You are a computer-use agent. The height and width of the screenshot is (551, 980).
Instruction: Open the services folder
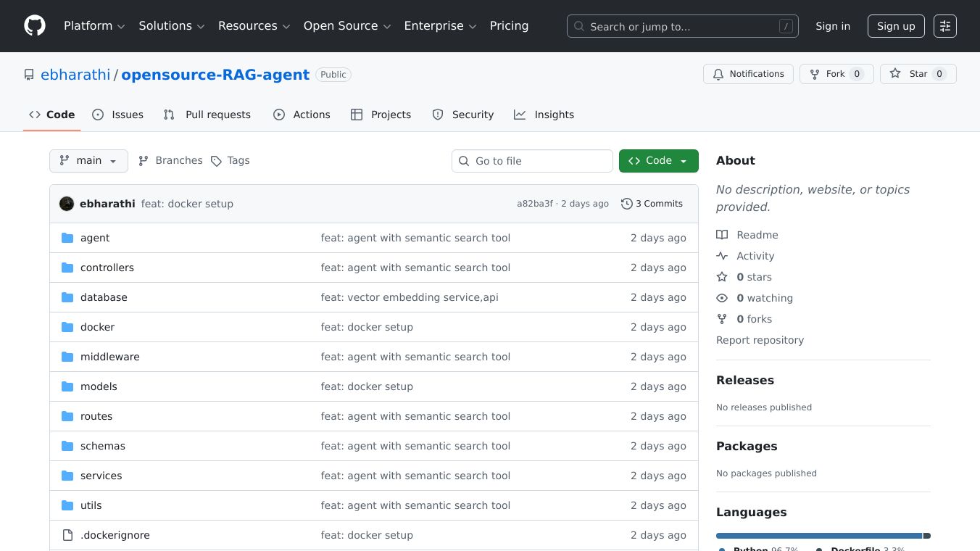click(101, 476)
